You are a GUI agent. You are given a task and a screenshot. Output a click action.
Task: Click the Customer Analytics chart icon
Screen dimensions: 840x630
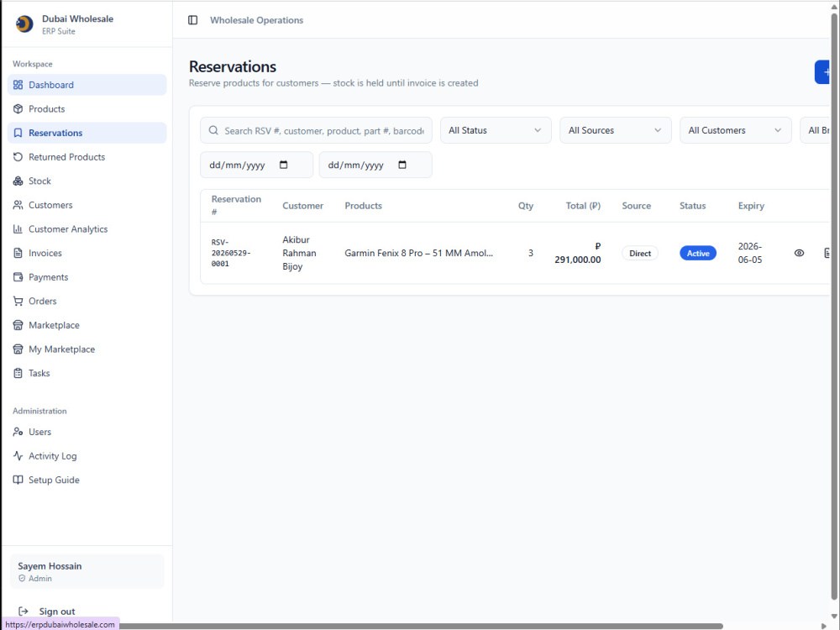coord(18,229)
